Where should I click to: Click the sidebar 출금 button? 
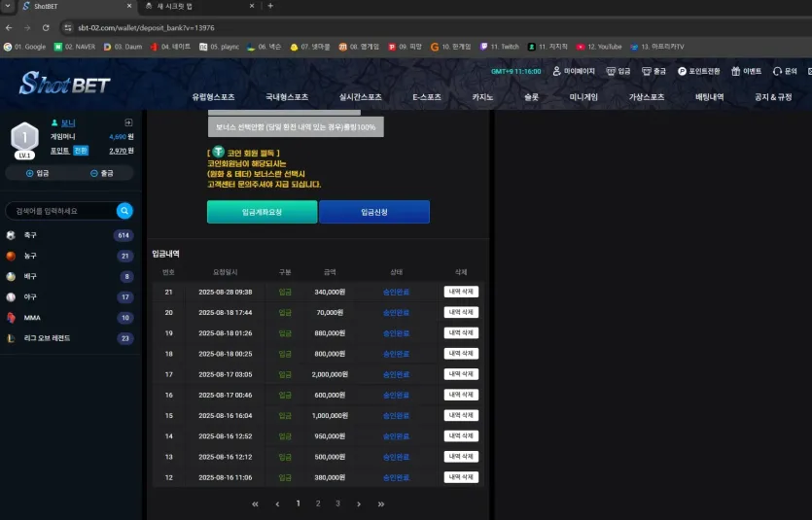pyautogui.click(x=101, y=173)
